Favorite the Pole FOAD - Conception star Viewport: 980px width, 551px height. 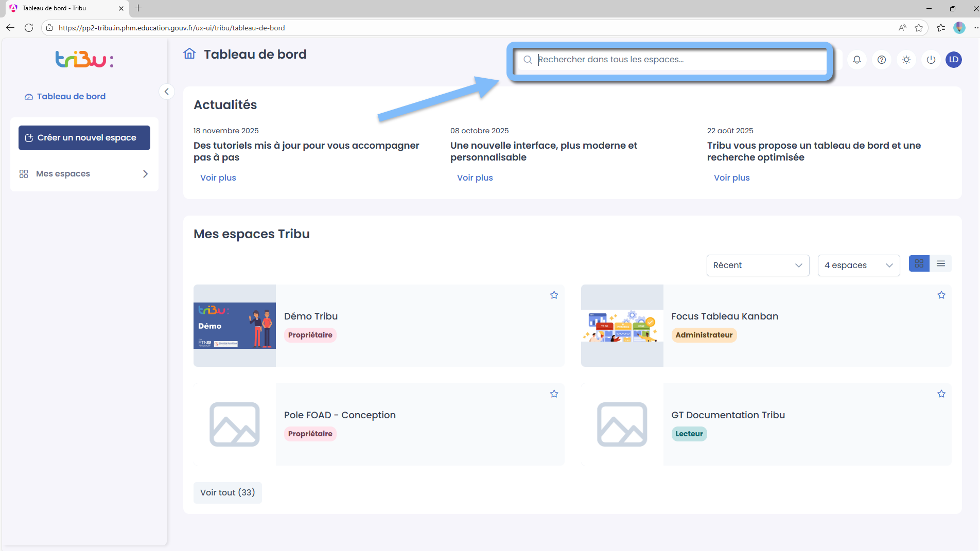[554, 394]
